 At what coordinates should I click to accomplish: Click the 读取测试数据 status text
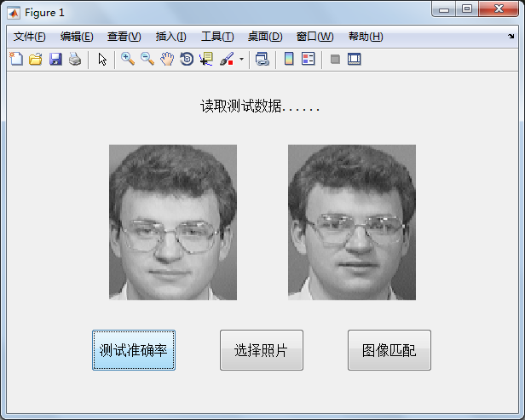pos(260,106)
